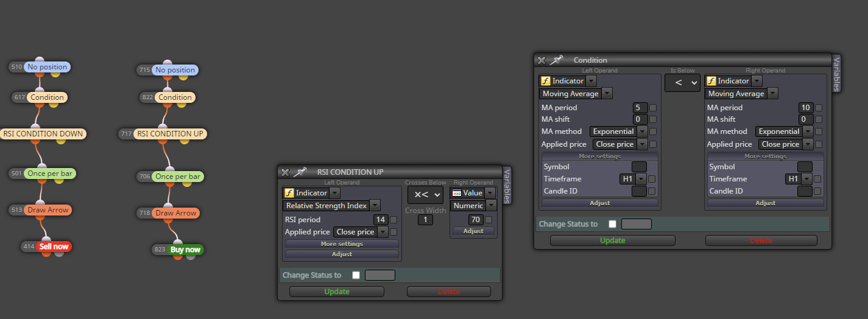Open left operand Moving Average dropdown
The height and width of the screenshot is (319, 868).
click(x=576, y=94)
